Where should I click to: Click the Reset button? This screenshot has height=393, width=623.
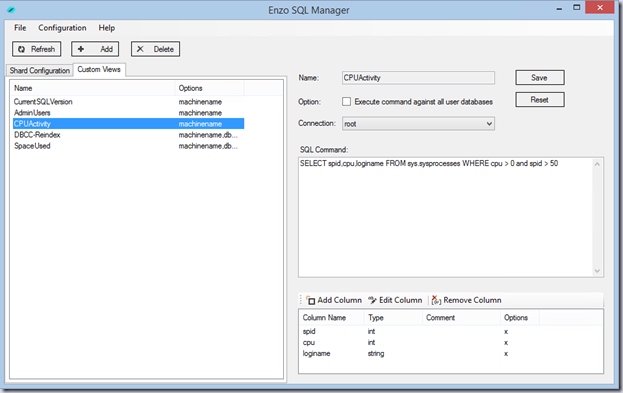click(540, 100)
